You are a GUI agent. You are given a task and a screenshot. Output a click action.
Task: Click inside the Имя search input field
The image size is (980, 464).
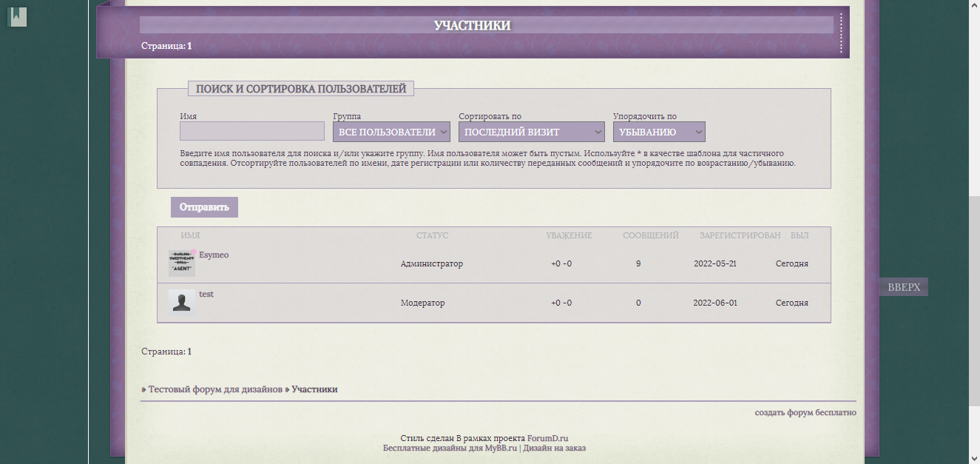tap(251, 131)
